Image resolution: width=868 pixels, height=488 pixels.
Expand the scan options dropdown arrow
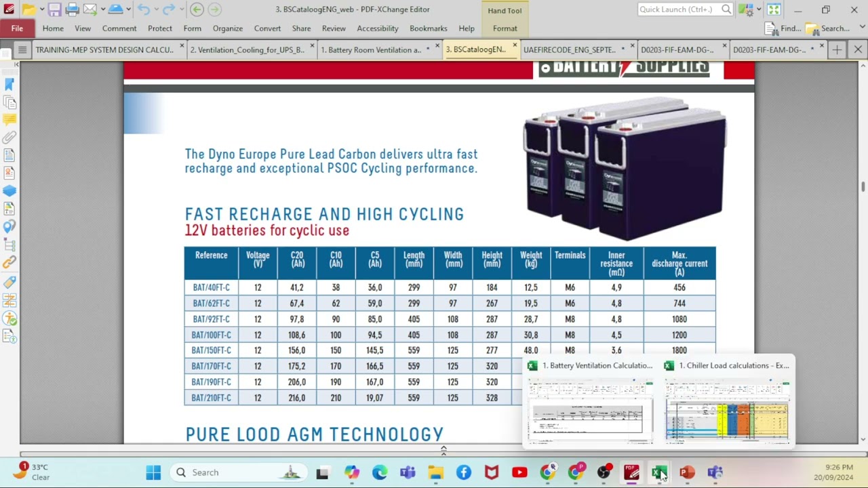(x=127, y=9)
